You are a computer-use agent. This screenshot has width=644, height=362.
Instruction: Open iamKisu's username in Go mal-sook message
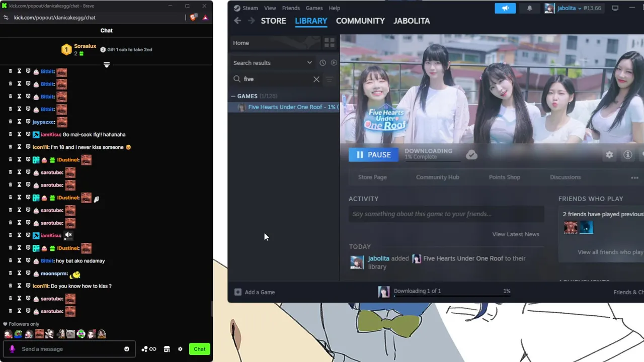[51, 135]
